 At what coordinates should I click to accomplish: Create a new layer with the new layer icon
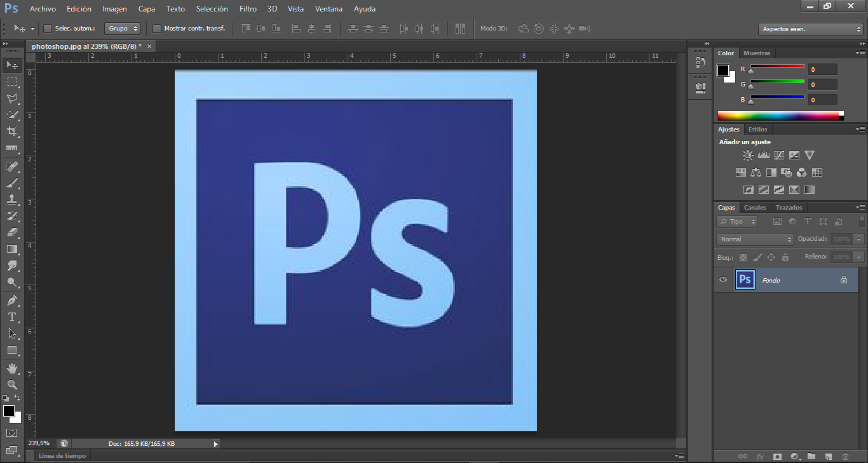click(828, 456)
